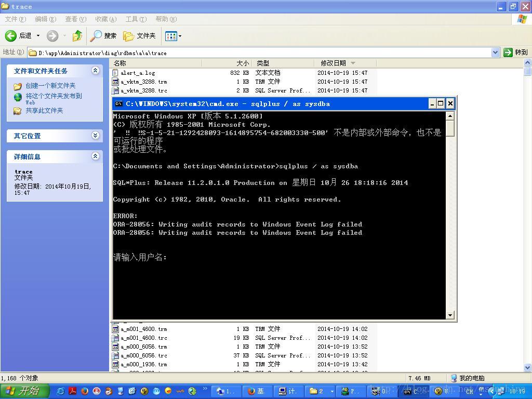
Task: Open the Views dropdown arrow
Action: pyautogui.click(x=180, y=36)
